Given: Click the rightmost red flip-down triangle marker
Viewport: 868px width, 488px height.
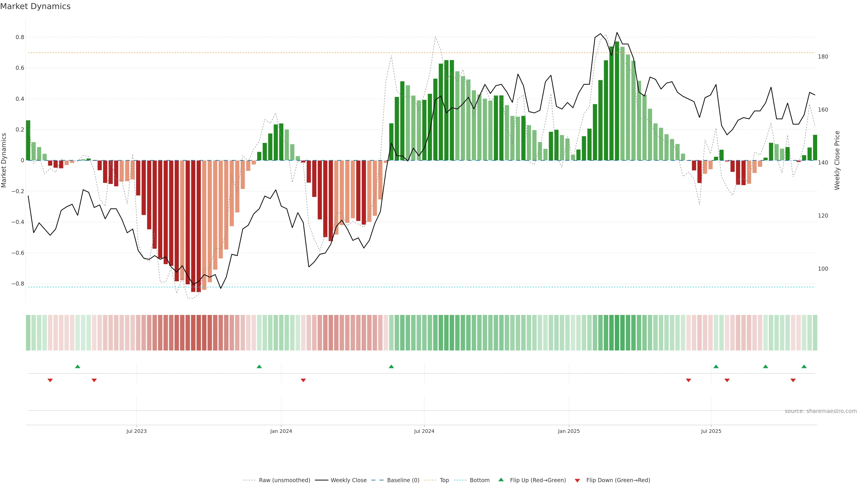Looking at the screenshot, I should (x=793, y=380).
